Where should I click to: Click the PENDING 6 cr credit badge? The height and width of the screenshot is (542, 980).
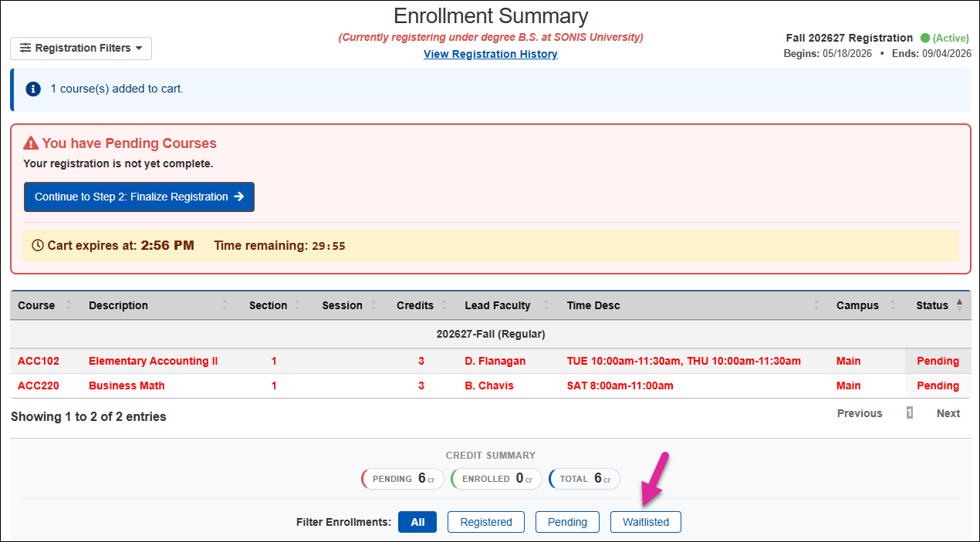(403, 479)
